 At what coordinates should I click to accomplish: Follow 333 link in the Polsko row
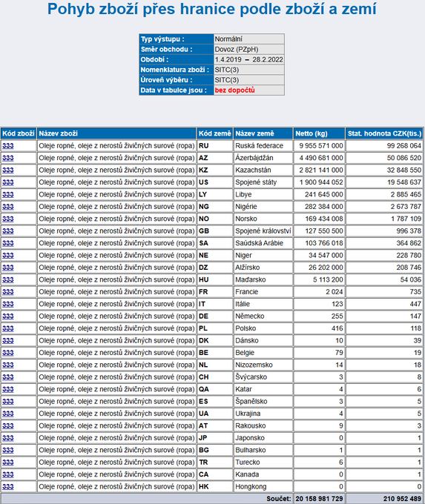click(8, 329)
